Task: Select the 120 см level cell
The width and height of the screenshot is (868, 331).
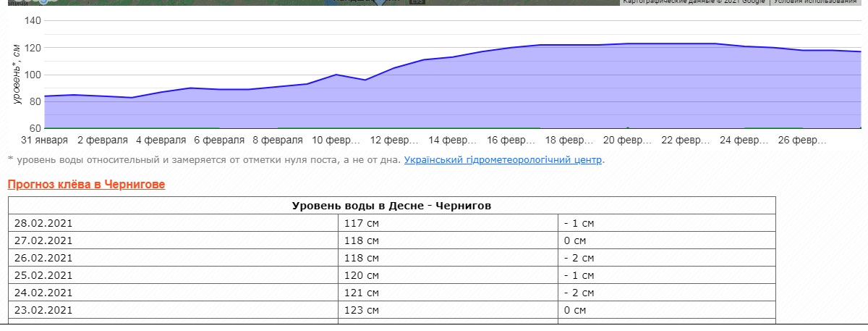Action: click(362, 275)
